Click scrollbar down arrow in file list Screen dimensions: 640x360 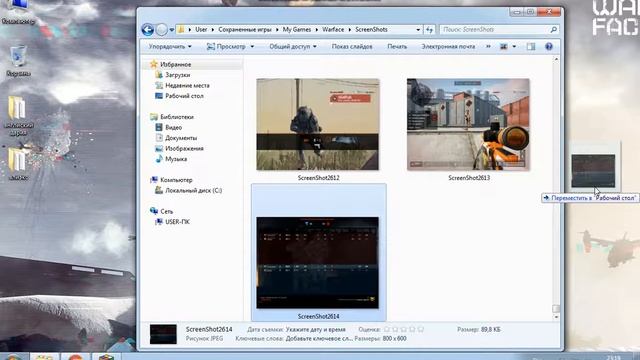556,317
